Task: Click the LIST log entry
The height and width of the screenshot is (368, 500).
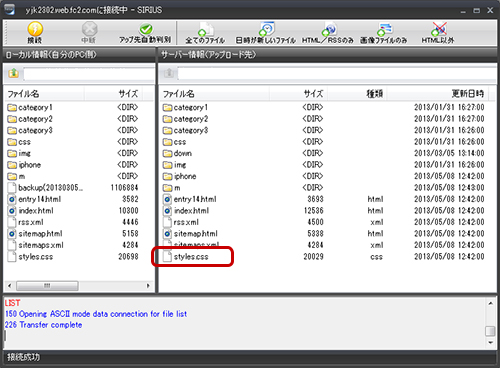Action: coord(12,303)
